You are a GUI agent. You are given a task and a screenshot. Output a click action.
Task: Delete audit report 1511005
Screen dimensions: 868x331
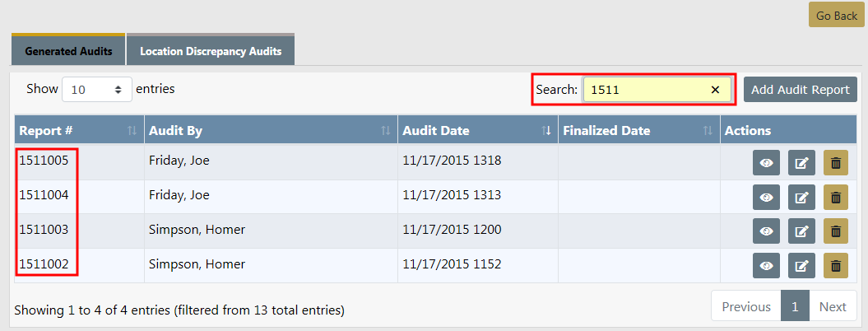pos(835,163)
